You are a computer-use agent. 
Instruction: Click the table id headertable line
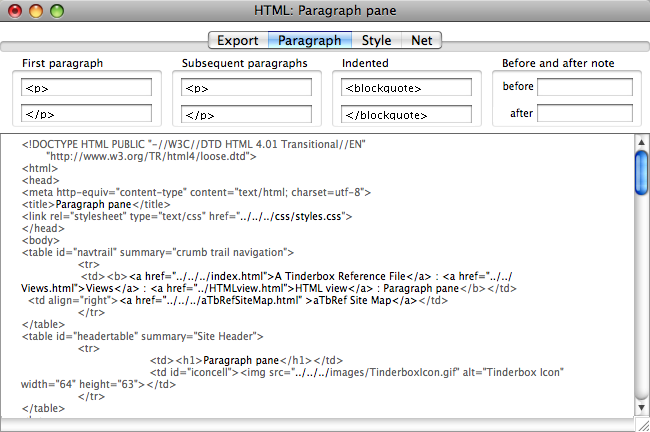point(142,336)
